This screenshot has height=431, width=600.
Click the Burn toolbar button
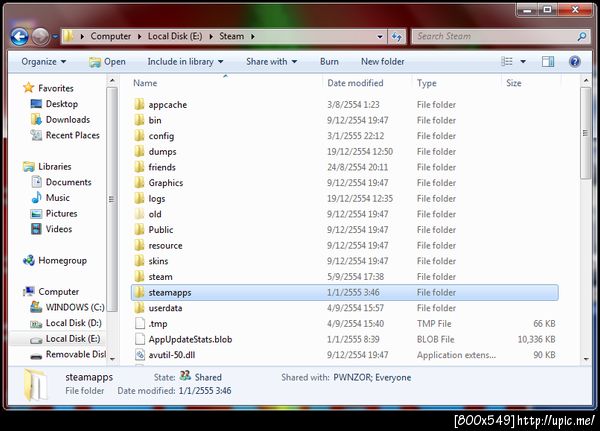click(x=329, y=62)
